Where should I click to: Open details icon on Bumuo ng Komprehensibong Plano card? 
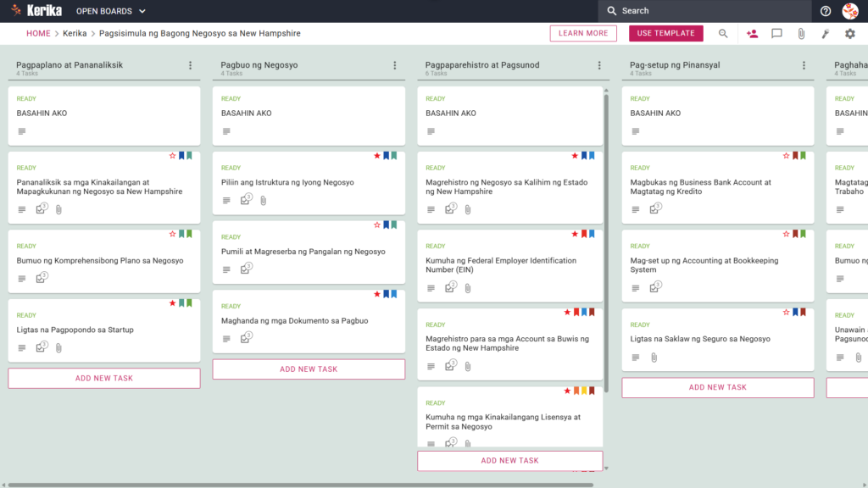21,279
